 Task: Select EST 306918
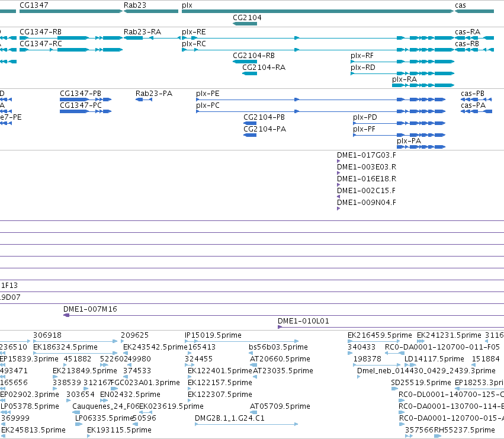[x=75, y=341]
